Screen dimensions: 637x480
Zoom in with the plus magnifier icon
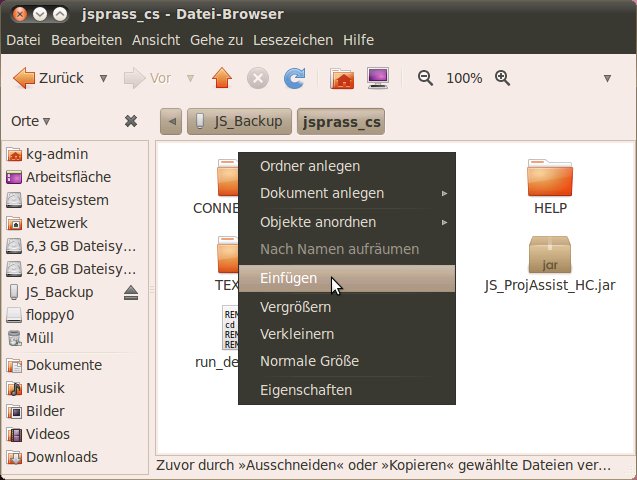click(x=502, y=78)
